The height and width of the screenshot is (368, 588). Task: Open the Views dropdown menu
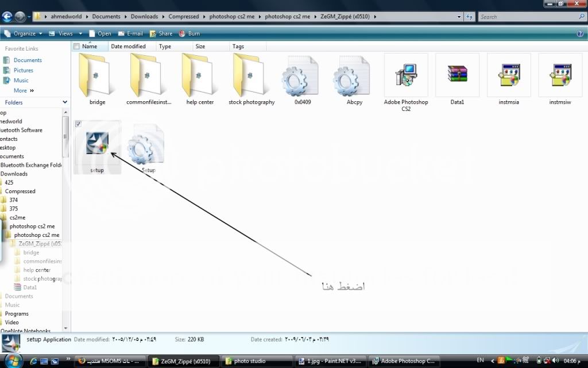65,33
